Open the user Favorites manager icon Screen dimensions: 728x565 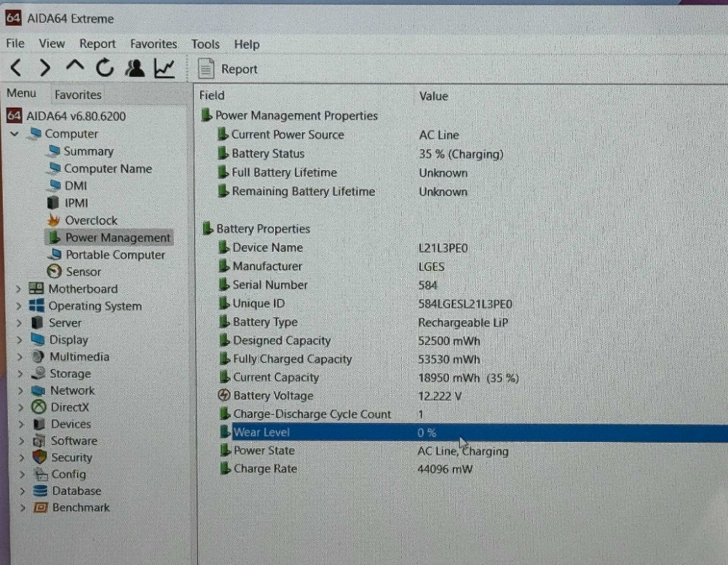135,69
